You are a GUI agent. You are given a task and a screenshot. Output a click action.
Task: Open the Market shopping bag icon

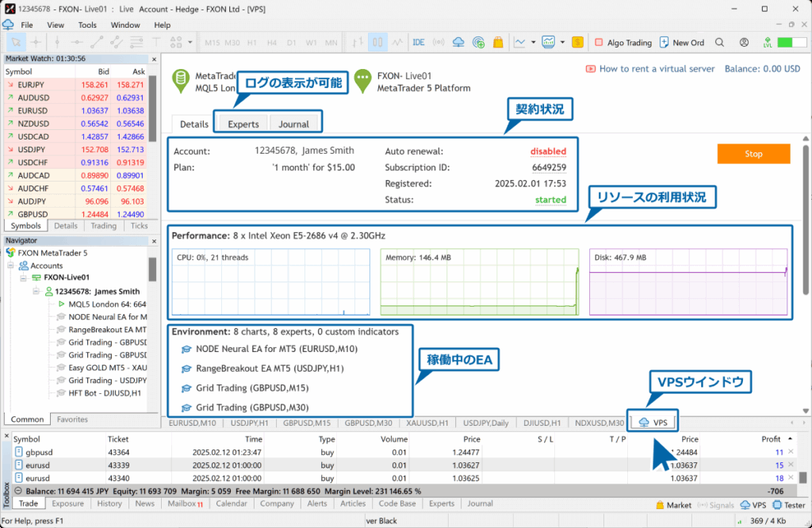click(x=498, y=43)
